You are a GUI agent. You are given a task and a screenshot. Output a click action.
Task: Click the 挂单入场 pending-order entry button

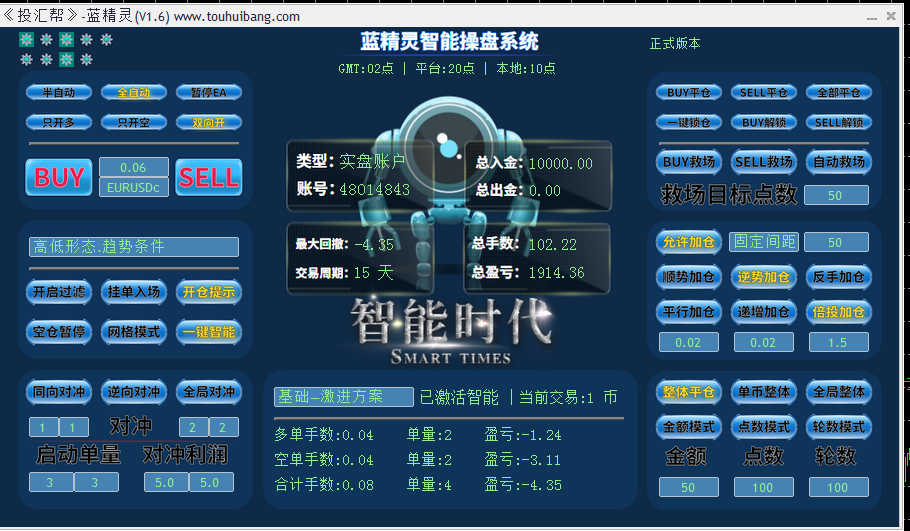pyautogui.click(x=133, y=291)
